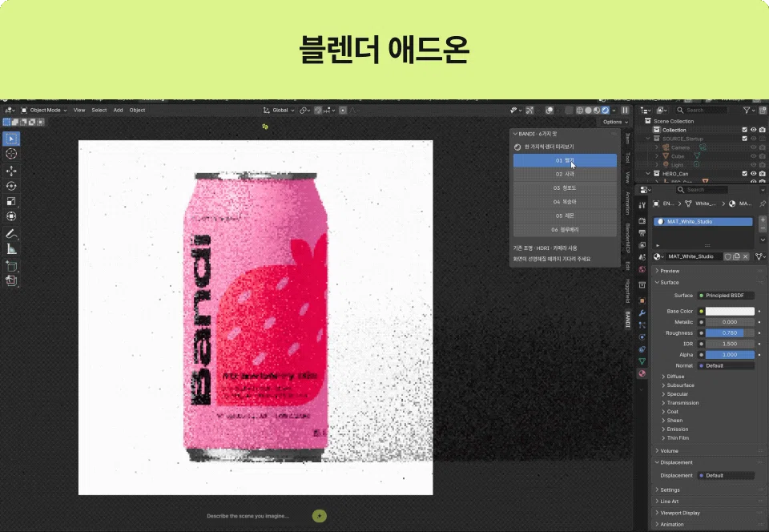
Task: Open the Tool properties tab icon
Action: pos(642,205)
